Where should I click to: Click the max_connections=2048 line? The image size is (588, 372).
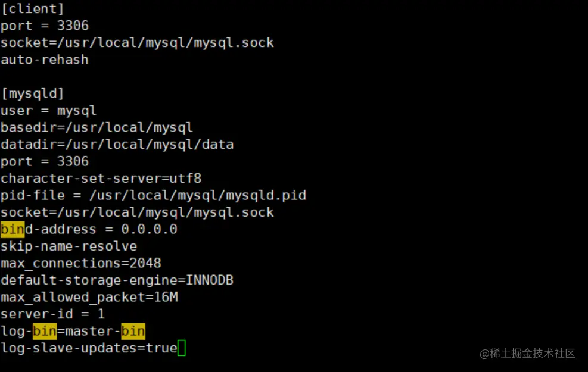[80, 263]
